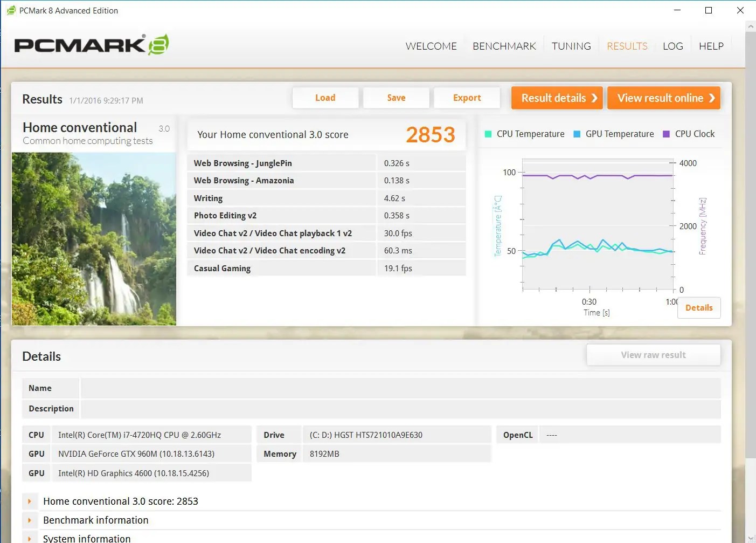
Task: Click the GPU Temperature legend swatch
Action: (x=577, y=134)
